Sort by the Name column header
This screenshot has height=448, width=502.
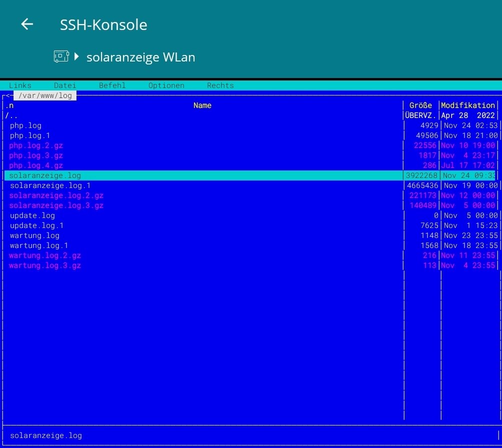(x=202, y=105)
